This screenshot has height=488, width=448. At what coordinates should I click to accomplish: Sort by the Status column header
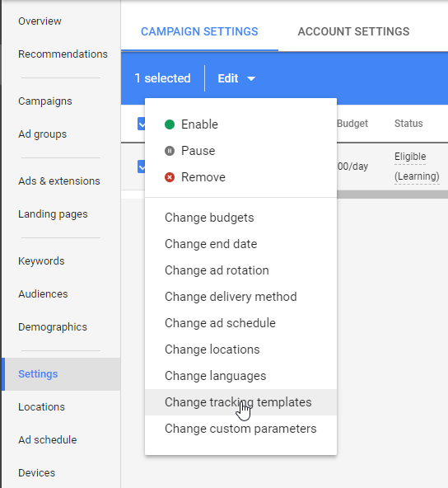click(x=408, y=124)
